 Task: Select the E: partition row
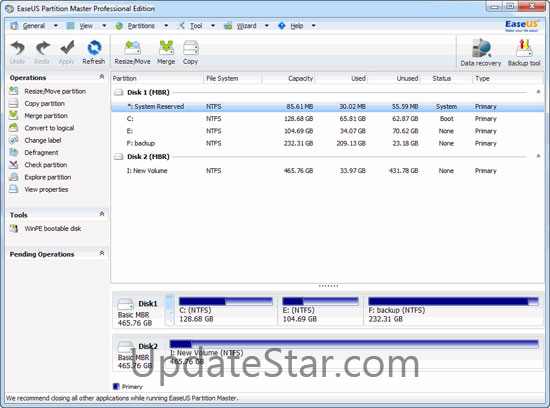[328, 131]
